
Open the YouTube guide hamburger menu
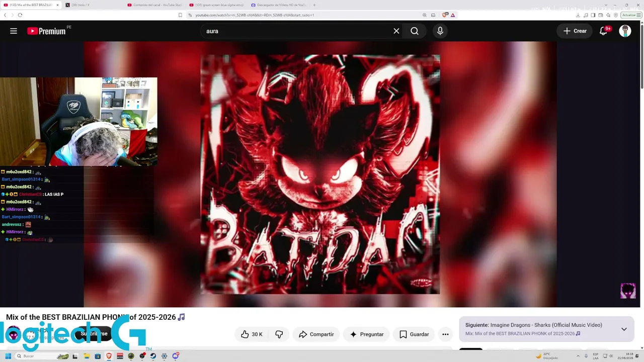(x=14, y=31)
